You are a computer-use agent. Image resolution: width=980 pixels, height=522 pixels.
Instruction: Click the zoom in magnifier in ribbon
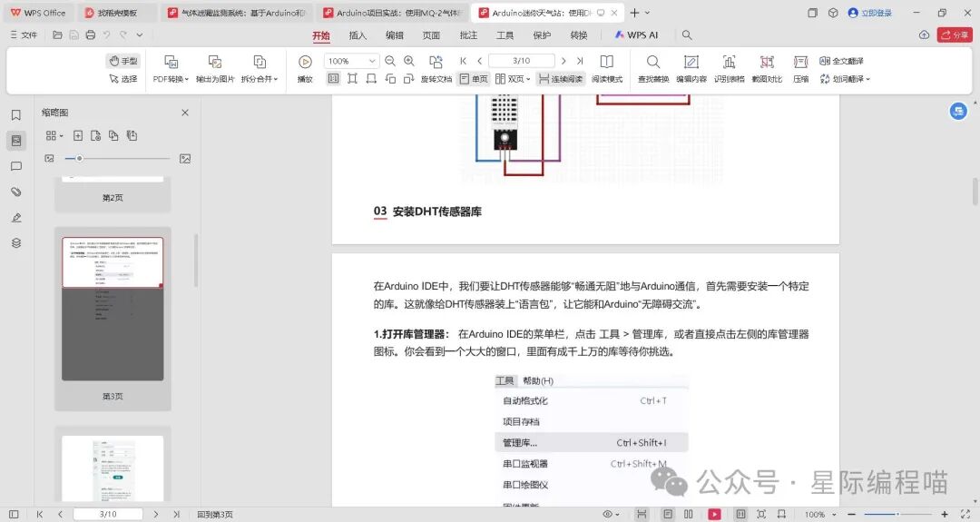[x=409, y=61]
